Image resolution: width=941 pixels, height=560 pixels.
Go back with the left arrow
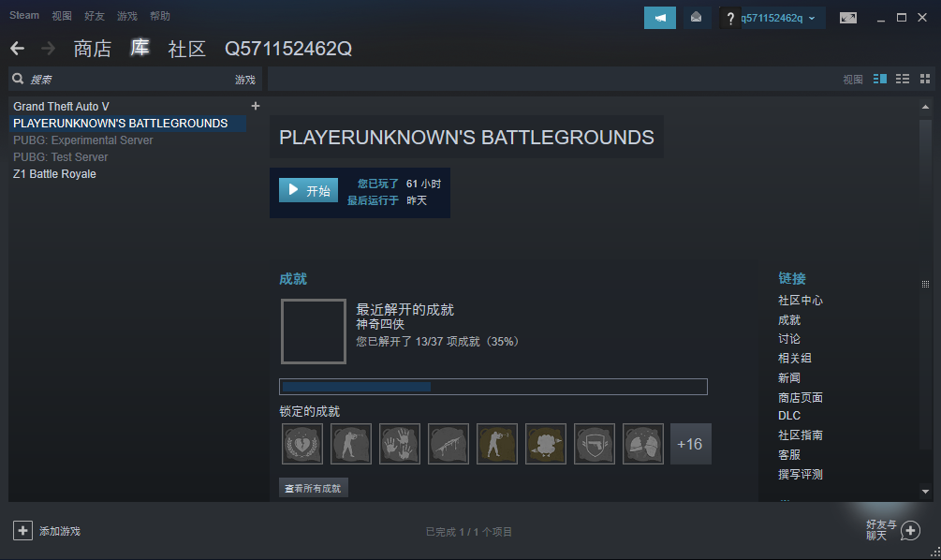tap(18, 48)
